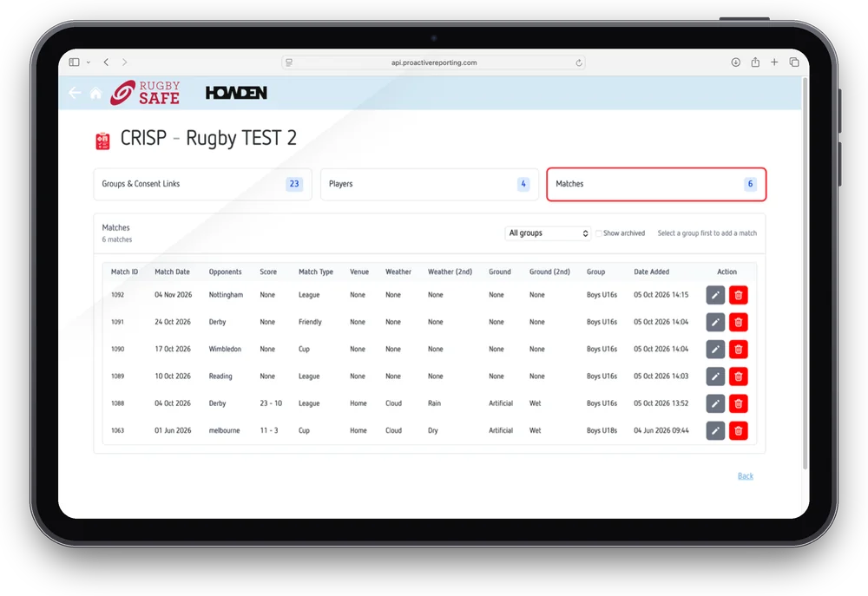Viewport: 868px width, 596px height.
Task: Click the Rugby Safe logo
Action: (145, 93)
